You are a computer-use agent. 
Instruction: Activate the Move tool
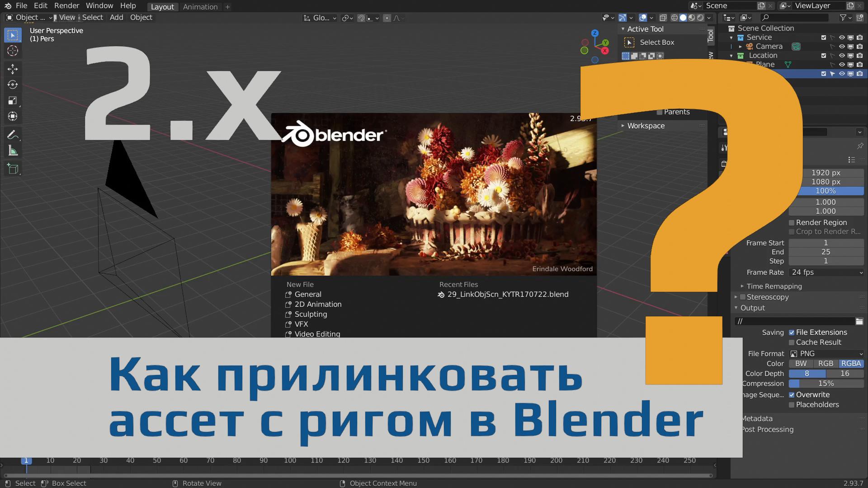tap(13, 69)
